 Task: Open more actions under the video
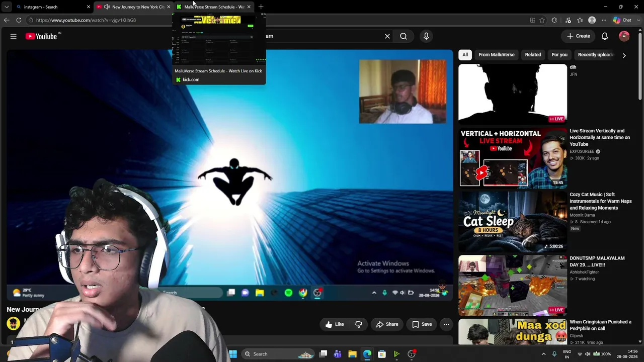(x=446, y=324)
